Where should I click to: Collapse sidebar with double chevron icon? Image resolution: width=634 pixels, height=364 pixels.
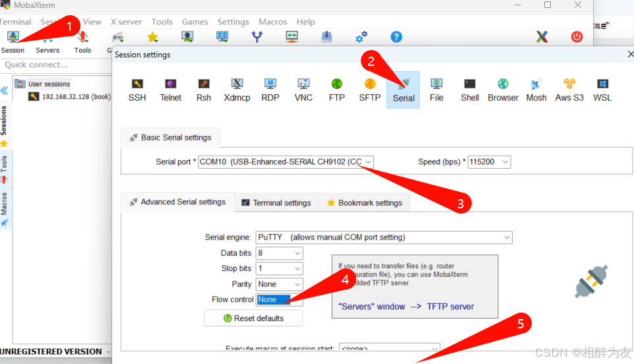point(5,90)
